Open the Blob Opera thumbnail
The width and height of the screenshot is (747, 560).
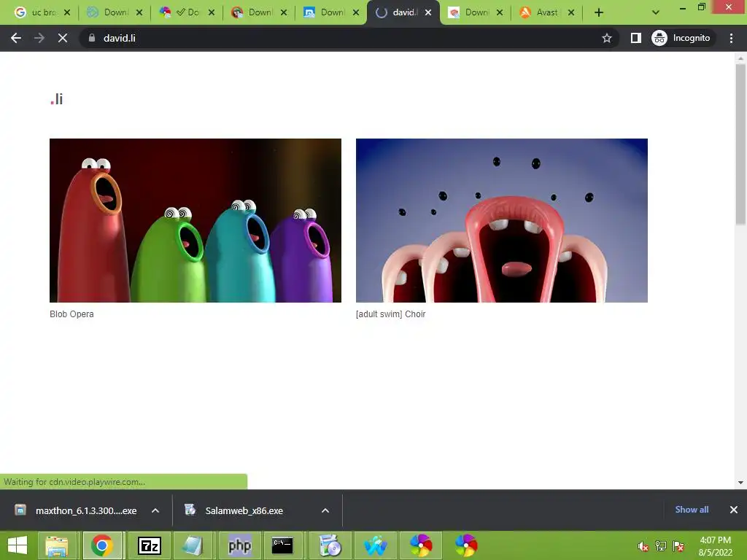pos(196,220)
